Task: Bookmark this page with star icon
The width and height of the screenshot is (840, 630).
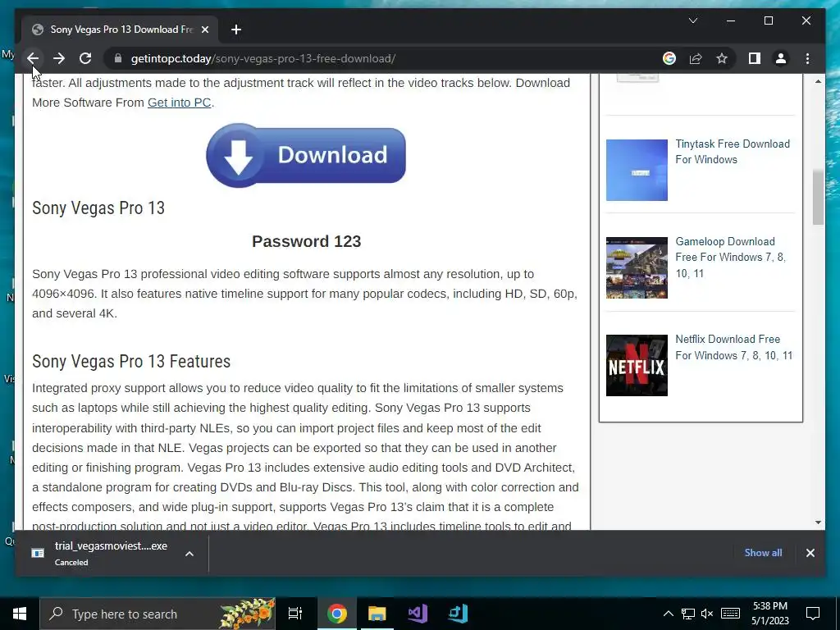Action: [x=722, y=58]
